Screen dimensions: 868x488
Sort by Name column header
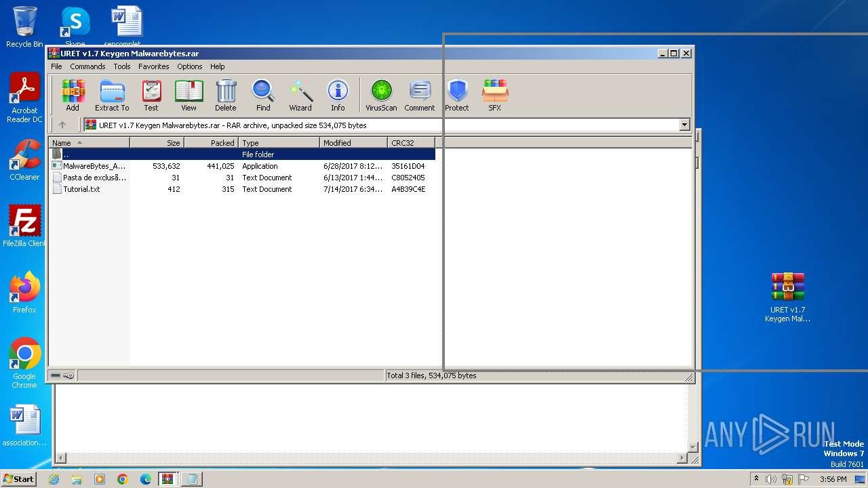click(89, 143)
